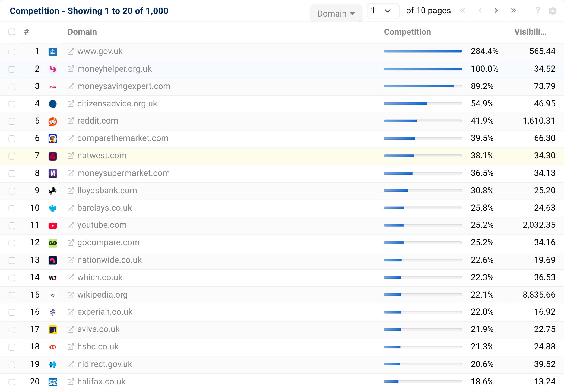Sort by # rank column header
The image size is (564, 392).
coord(26,32)
